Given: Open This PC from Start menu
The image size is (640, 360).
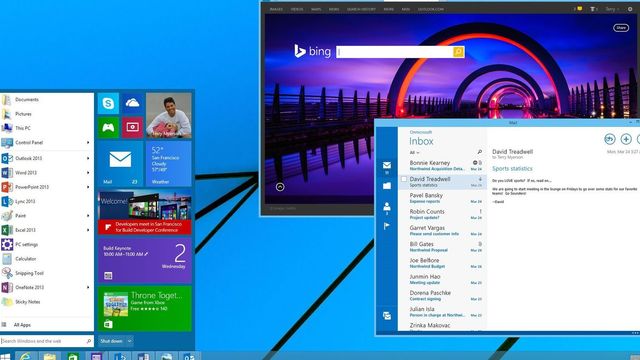Looking at the screenshot, I should coord(46,128).
